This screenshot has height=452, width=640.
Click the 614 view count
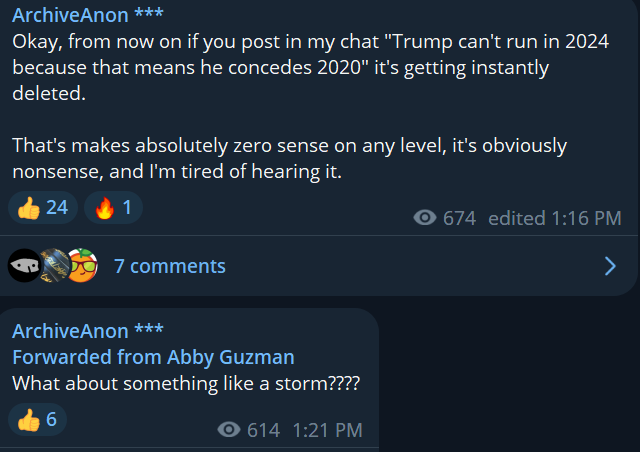(264, 430)
